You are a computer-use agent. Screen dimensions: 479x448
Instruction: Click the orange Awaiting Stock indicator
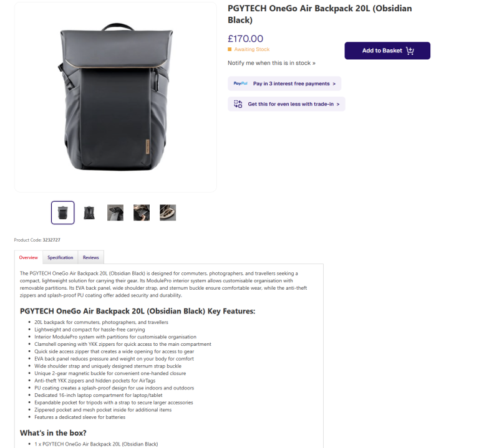click(x=230, y=49)
